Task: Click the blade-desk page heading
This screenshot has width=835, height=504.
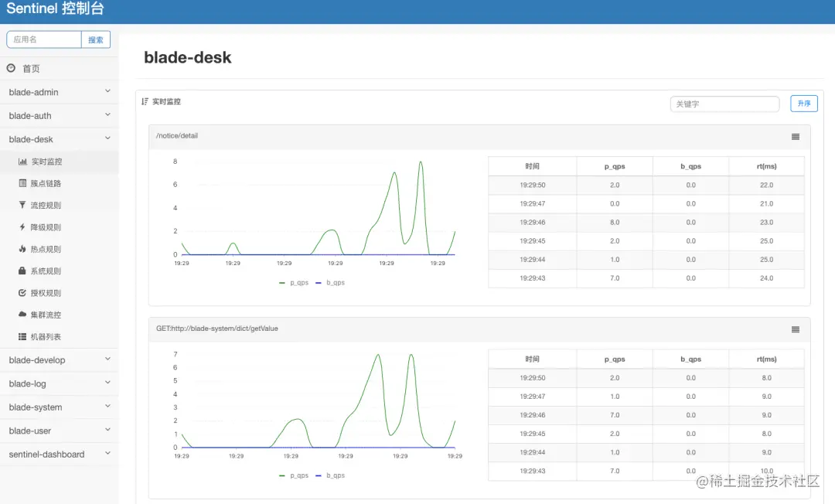Action: [x=187, y=57]
